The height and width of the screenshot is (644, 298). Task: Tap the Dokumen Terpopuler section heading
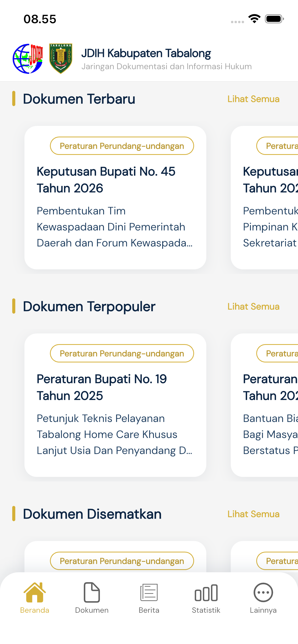click(89, 306)
